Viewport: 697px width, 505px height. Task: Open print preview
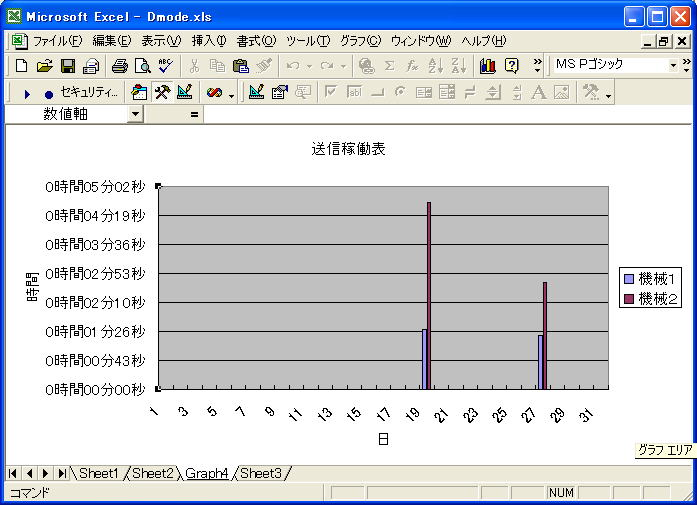pos(143,66)
